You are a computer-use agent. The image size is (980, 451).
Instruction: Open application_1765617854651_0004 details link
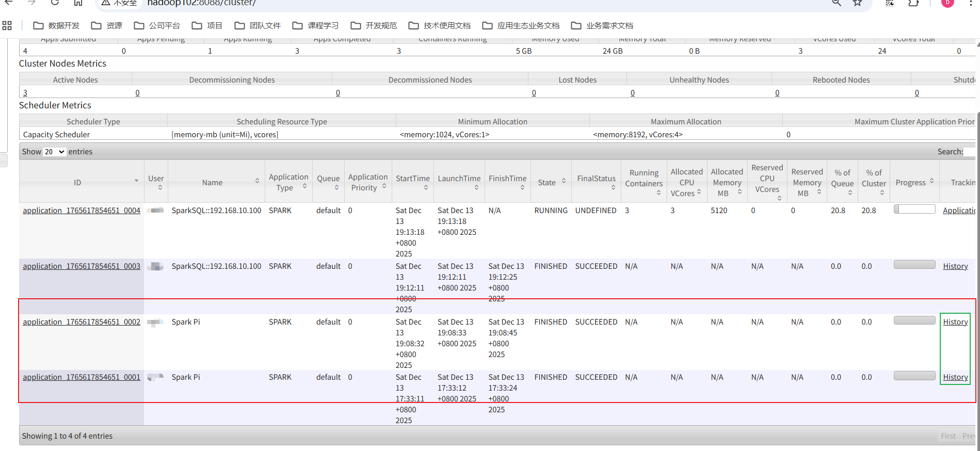click(x=82, y=211)
